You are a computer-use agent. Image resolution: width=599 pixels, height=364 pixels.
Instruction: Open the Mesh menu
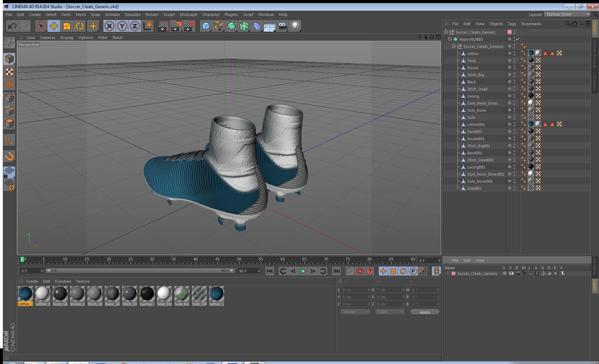click(81, 15)
